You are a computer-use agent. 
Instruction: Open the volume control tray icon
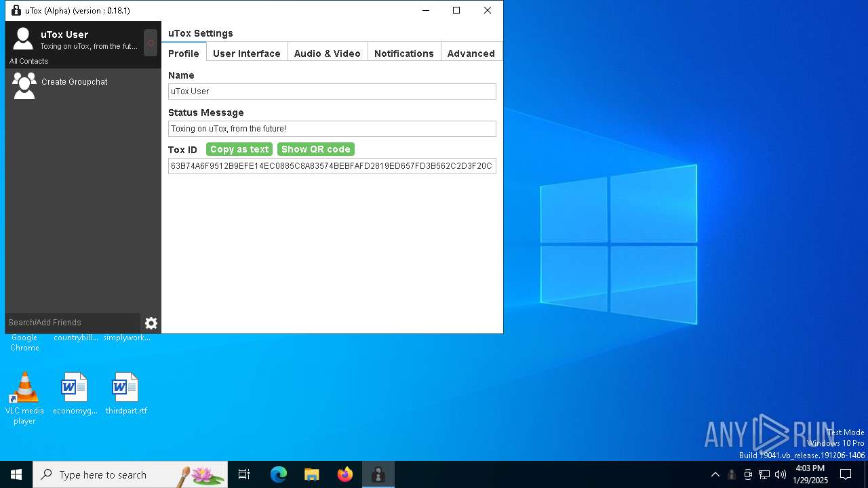[x=781, y=474]
